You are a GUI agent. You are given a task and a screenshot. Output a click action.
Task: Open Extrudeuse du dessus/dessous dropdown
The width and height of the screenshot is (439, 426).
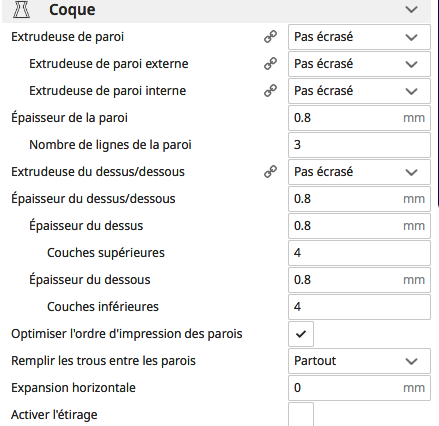tap(359, 172)
